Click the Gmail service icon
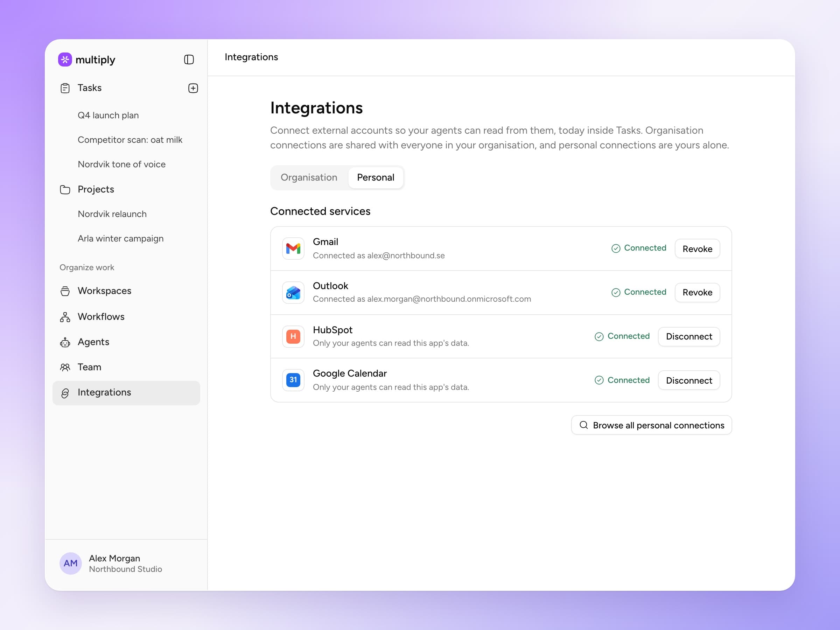The image size is (840, 630). [293, 248]
